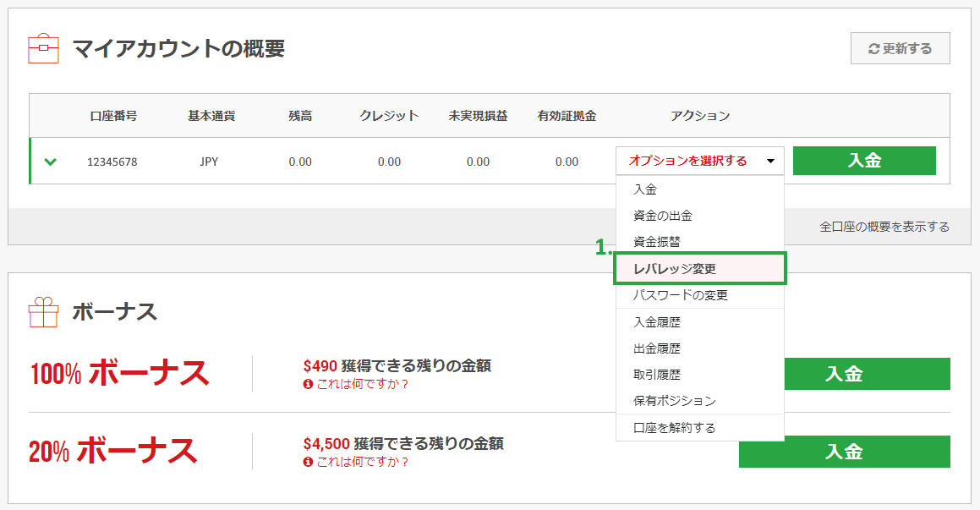Choose 保有ポジション from the list
The width and height of the screenshot is (980, 510).
675,401
